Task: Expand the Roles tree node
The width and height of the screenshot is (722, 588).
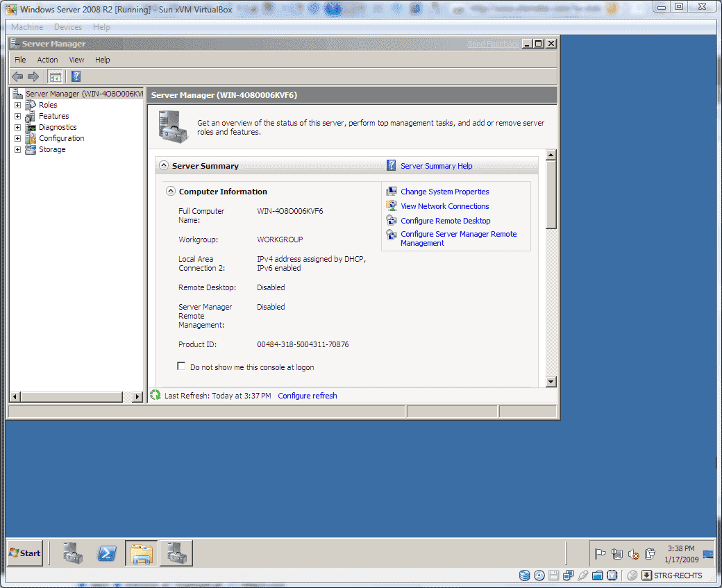Action: click(x=17, y=105)
